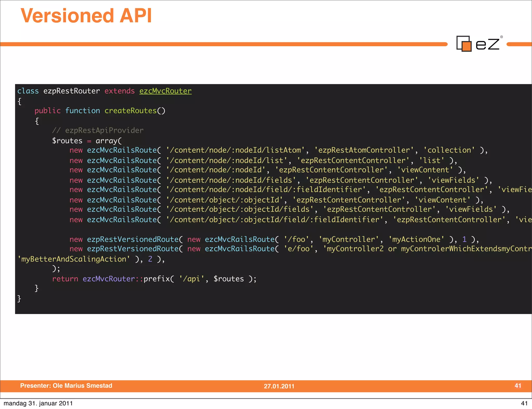Viewport: 532px width, 409px height.
Task: Click slide number 41 in orange footer bar
Action: pos(518,386)
